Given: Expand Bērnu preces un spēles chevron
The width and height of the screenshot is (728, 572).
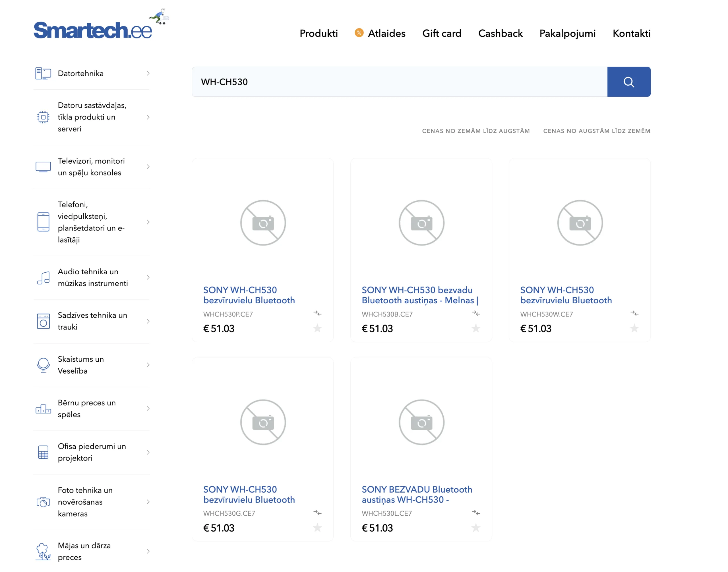Looking at the screenshot, I should pyautogui.click(x=148, y=409).
